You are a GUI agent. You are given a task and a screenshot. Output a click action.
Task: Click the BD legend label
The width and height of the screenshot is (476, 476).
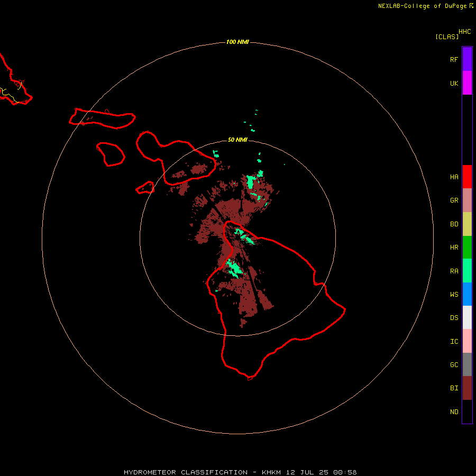click(454, 224)
